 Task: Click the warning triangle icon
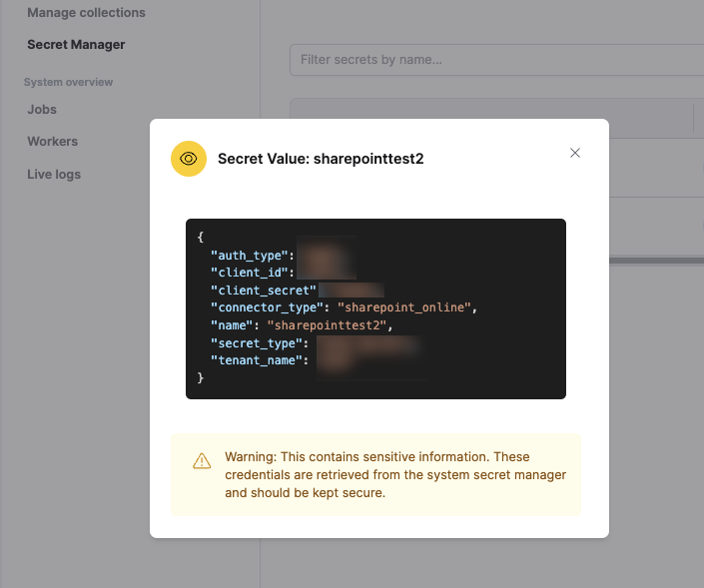202,460
